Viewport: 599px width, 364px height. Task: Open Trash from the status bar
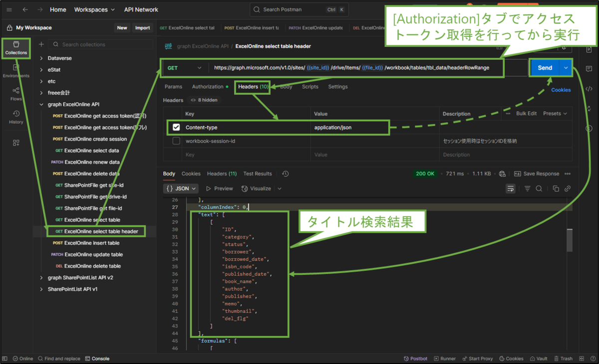click(563, 359)
